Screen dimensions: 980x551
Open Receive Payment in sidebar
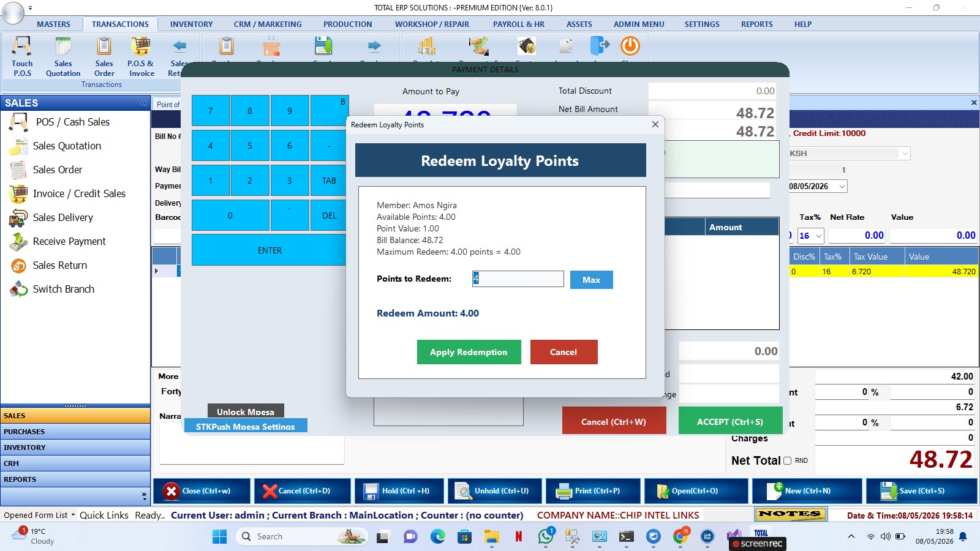coord(69,241)
